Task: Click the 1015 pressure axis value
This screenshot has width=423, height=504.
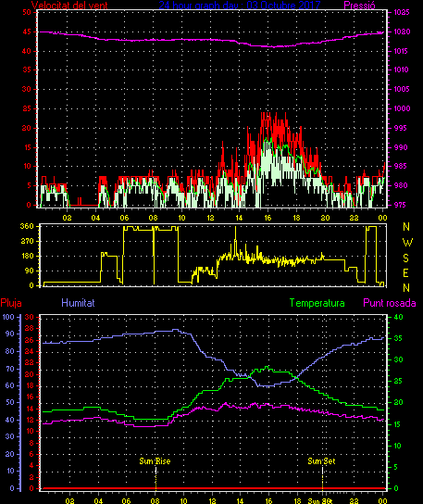Action: coord(402,51)
